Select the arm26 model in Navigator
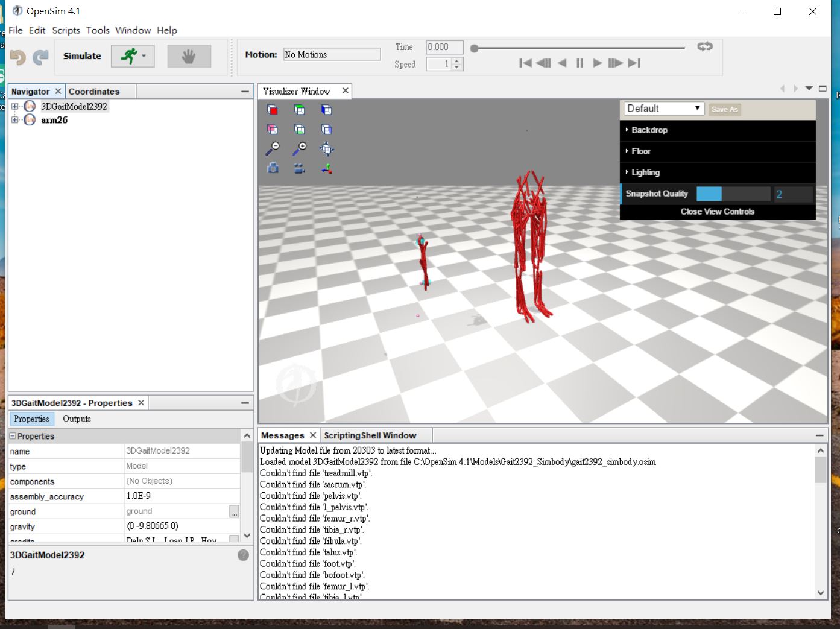The height and width of the screenshot is (629, 840). point(54,120)
